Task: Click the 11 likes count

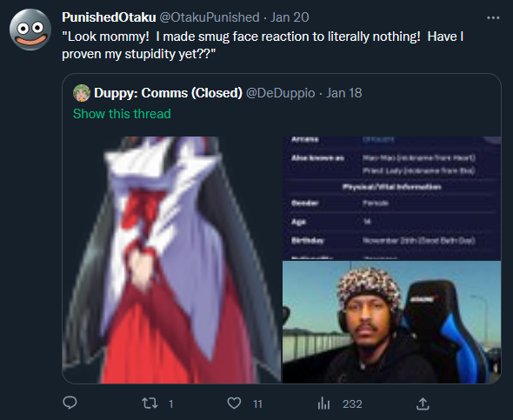Action: click(x=258, y=404)
